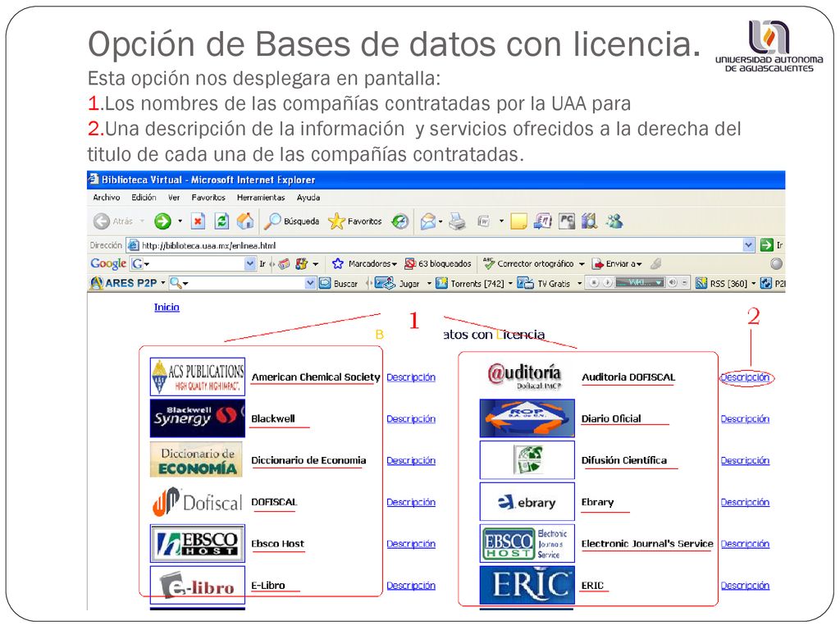Open Descripción link for Diccionario de Economia
The width and height of the screenshot is (840, 630).
411,461
